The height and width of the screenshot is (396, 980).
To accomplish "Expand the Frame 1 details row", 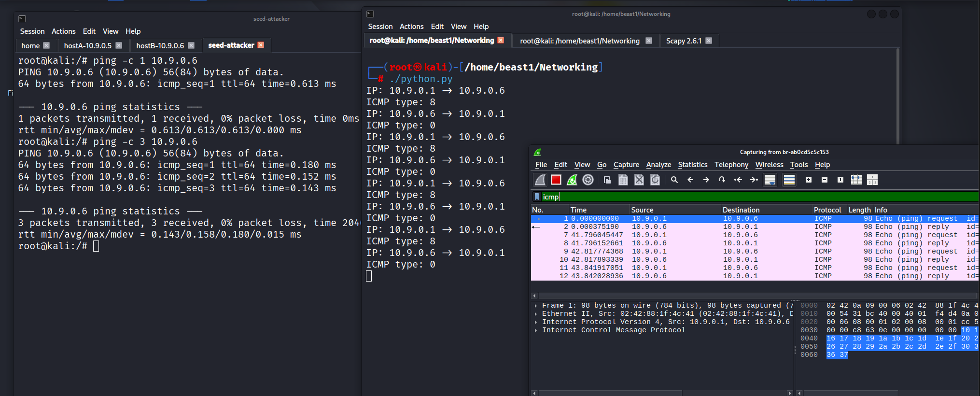I will click(536, 306).
